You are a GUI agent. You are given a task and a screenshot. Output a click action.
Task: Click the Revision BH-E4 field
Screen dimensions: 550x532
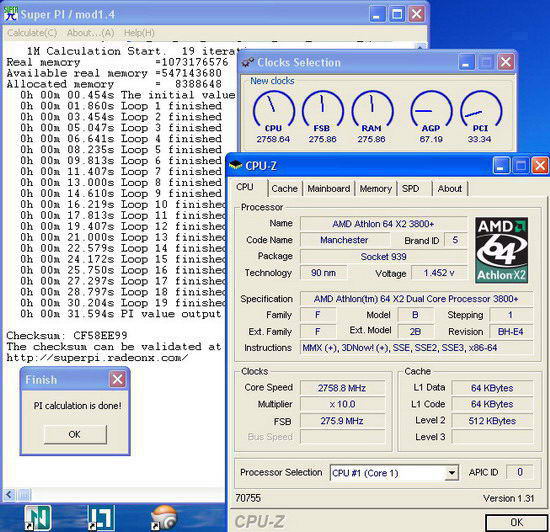[x=511, y=332]
